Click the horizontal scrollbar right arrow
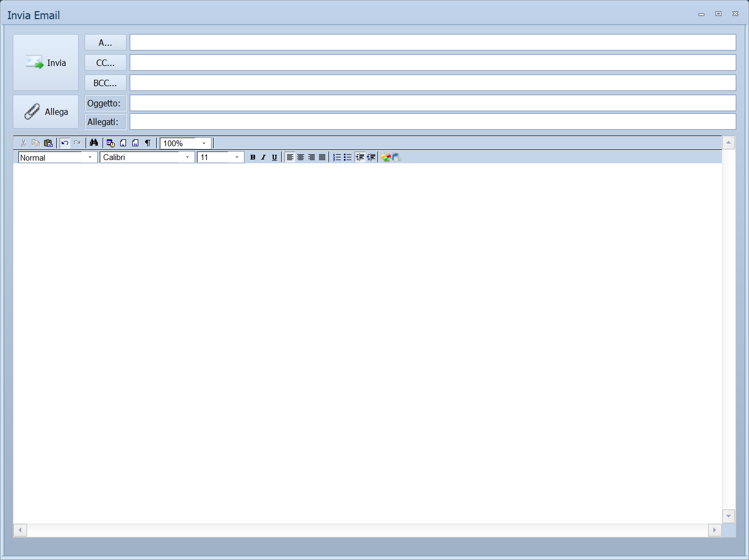Viewport: 749px width, 560px height. click(714, 530)
